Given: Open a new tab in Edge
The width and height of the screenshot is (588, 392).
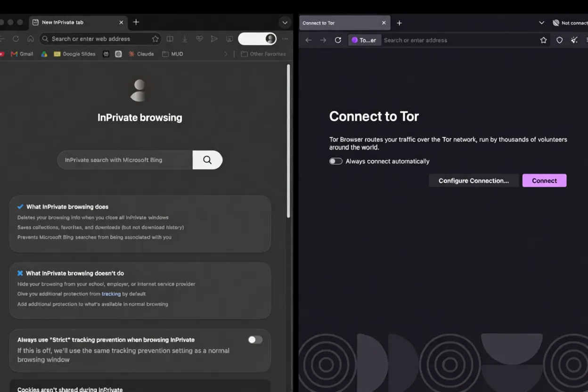Looking at the screenshot, I should (136, 22).
